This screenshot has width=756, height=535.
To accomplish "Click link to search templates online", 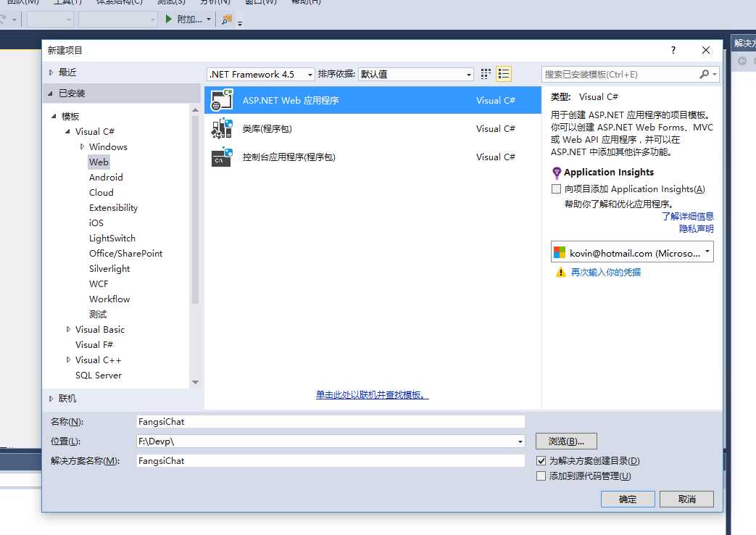I will [x=373, y=394].
